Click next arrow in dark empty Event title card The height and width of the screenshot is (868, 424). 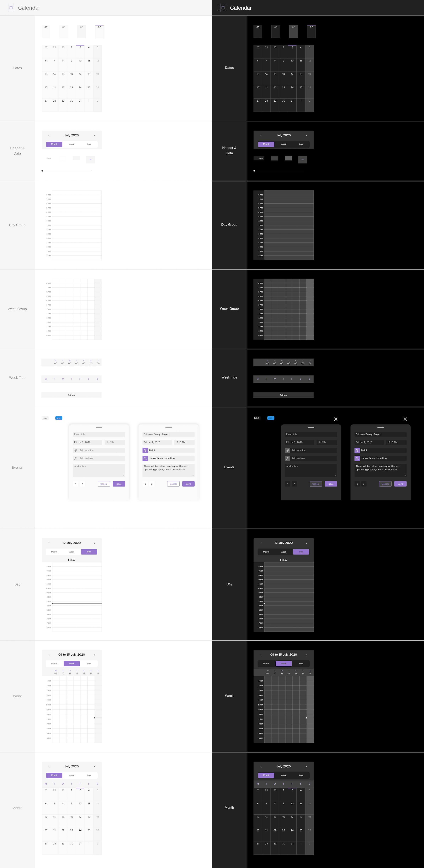(x=294, y=484)
